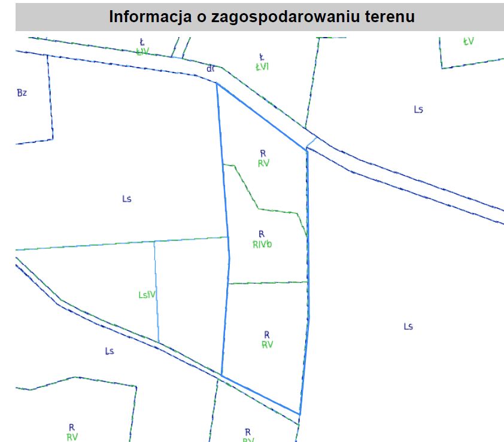Viewport: 504px width, 442px height.
Task: Select the 'Ls' label below the 'ŁV' parcel
Action: (x=418, y=109)
